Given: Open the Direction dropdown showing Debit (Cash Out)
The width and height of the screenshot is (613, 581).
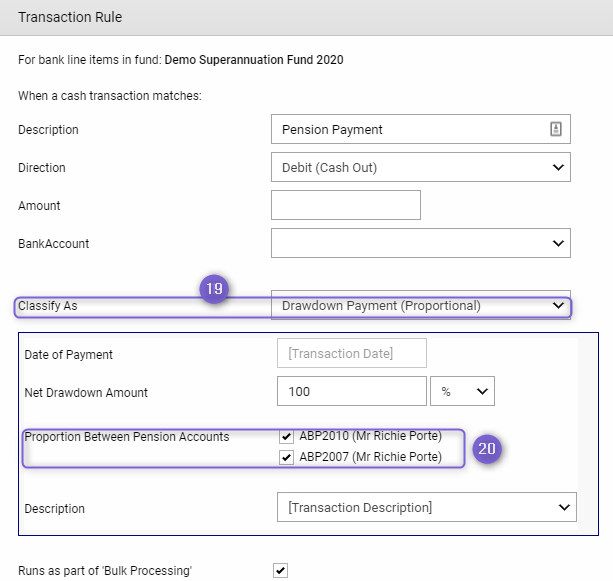Looking at the screenshot, I should [421, 167].
